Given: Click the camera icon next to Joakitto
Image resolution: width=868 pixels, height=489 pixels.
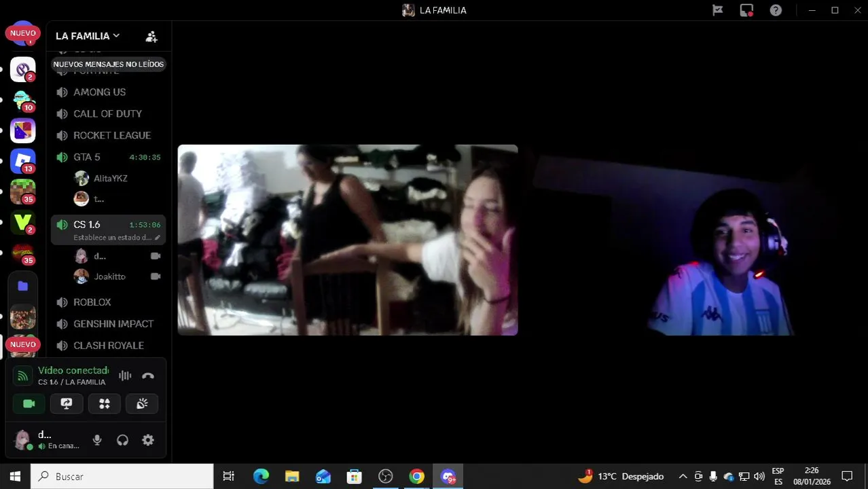Looking at the screenshot, I should pos(156,276).
